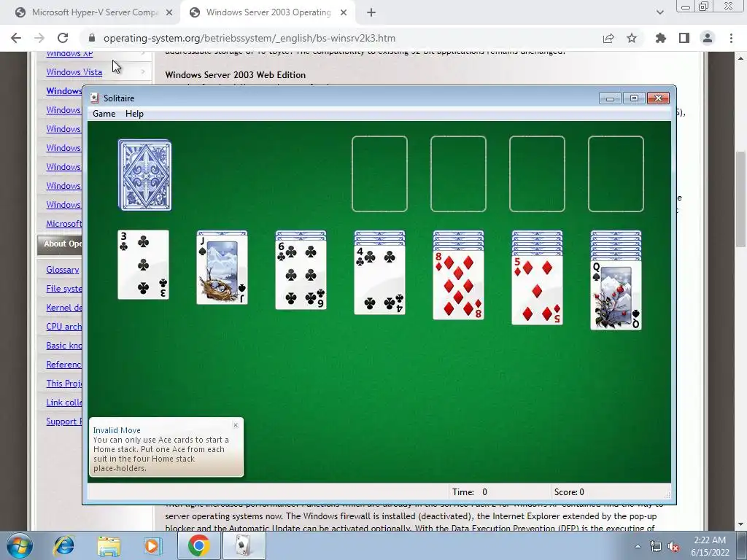
Task: Select the 5 of diamonds card
Action: (x=538, y=290)
